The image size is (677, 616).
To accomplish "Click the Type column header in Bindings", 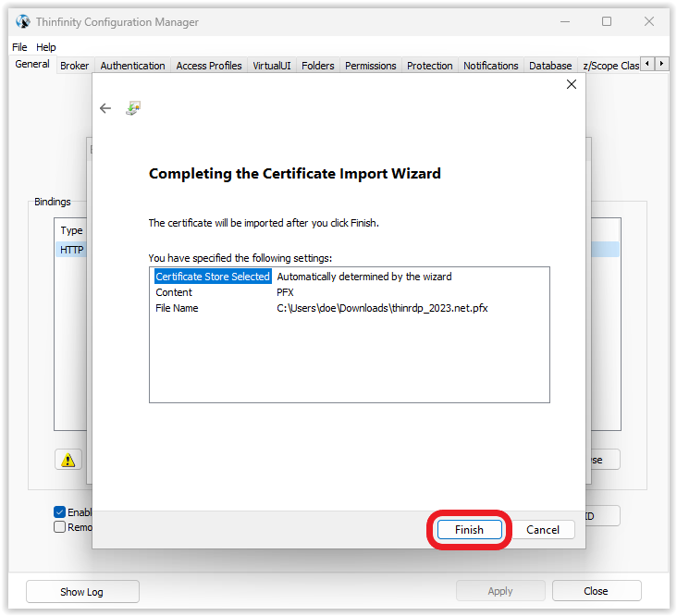I will 71,230.
